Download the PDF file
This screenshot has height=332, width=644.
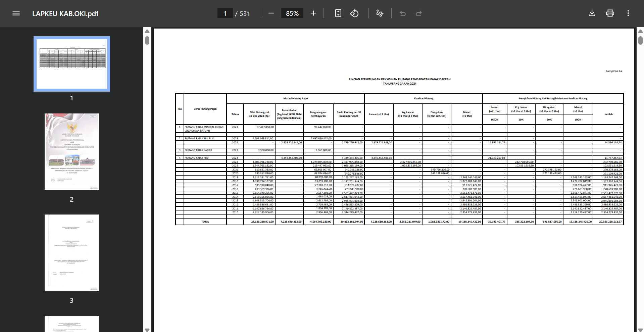pyautogui.click(x=592, y=13)
